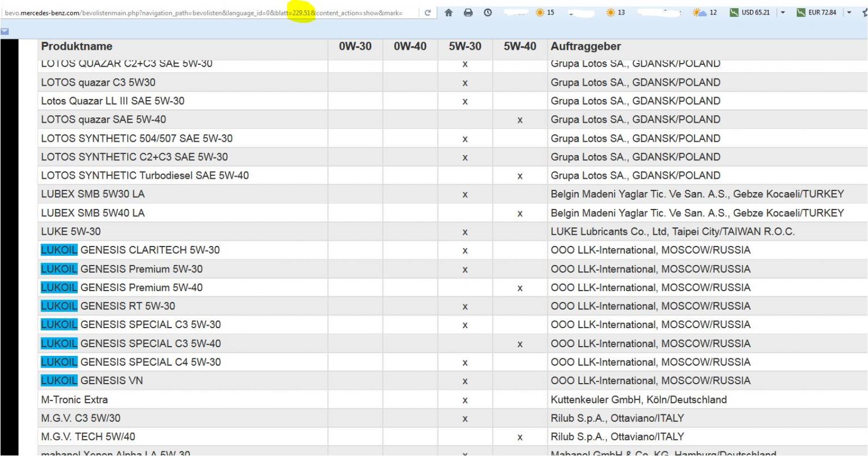Click the 5W-30 x mark in LUKE 5W-30 row
The height and width of the screenshot is (456, 868).
(465, 232)
